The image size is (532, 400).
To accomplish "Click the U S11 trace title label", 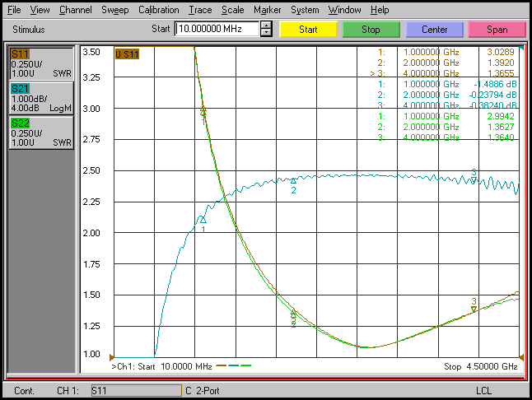I will (x=127, y=54).
